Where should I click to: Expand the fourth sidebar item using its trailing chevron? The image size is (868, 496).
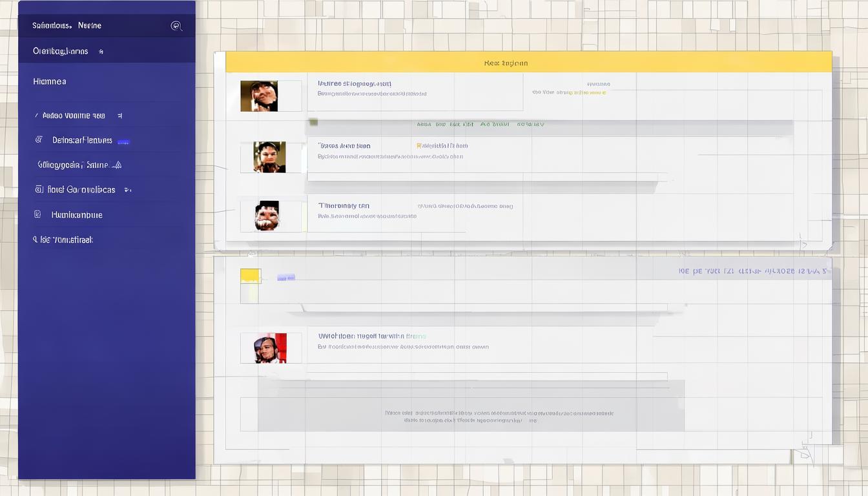127,190
